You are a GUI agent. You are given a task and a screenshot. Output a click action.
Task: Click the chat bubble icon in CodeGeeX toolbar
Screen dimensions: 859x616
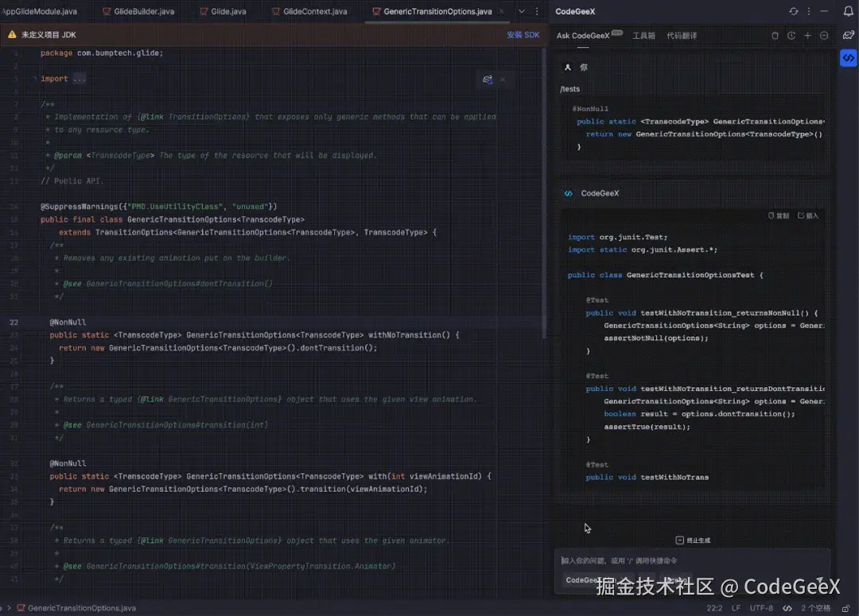(x=824, y=36)
